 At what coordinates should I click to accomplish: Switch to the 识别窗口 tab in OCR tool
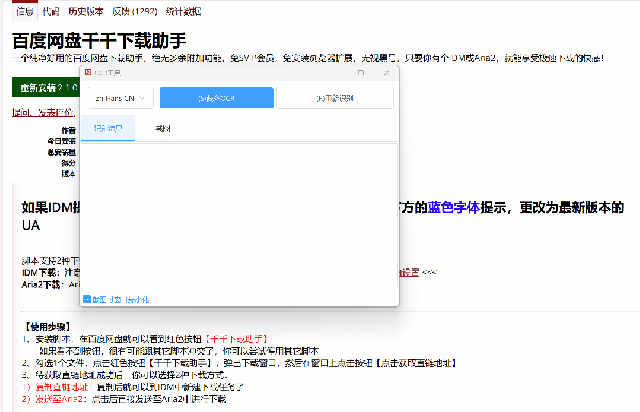108,128
